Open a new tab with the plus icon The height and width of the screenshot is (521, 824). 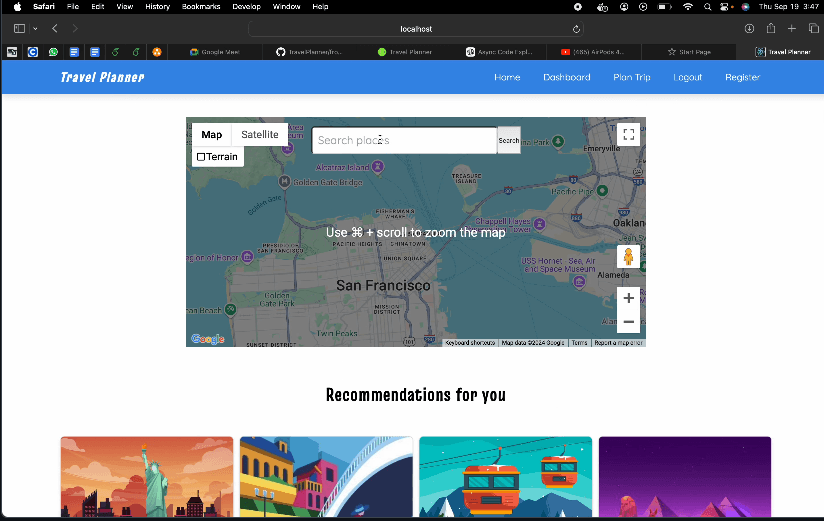(x=792, y=28)
